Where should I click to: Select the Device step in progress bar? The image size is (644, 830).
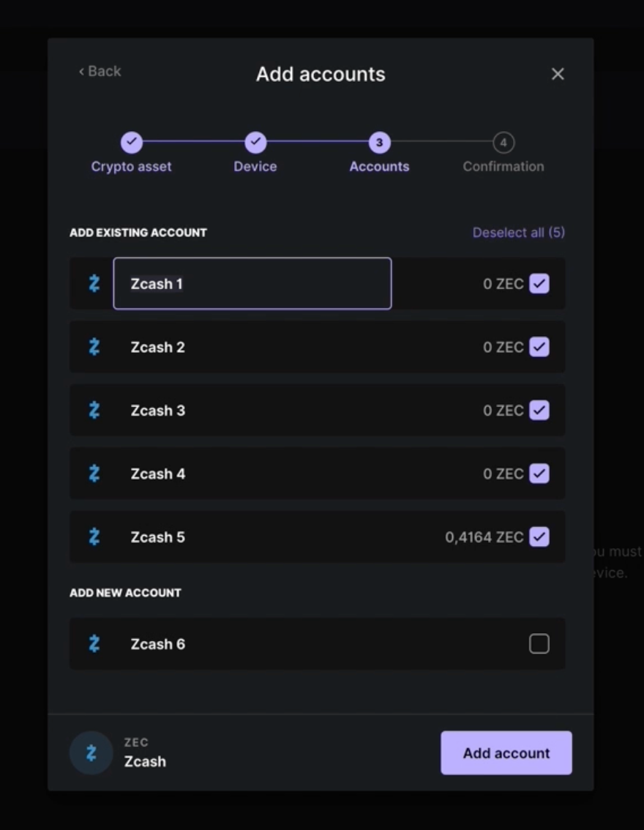(255, 143)
